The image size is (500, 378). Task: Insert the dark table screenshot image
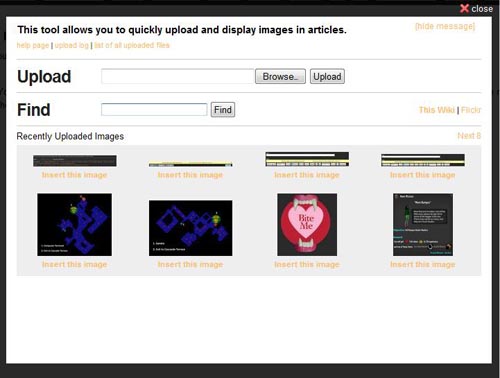(75, 175)
